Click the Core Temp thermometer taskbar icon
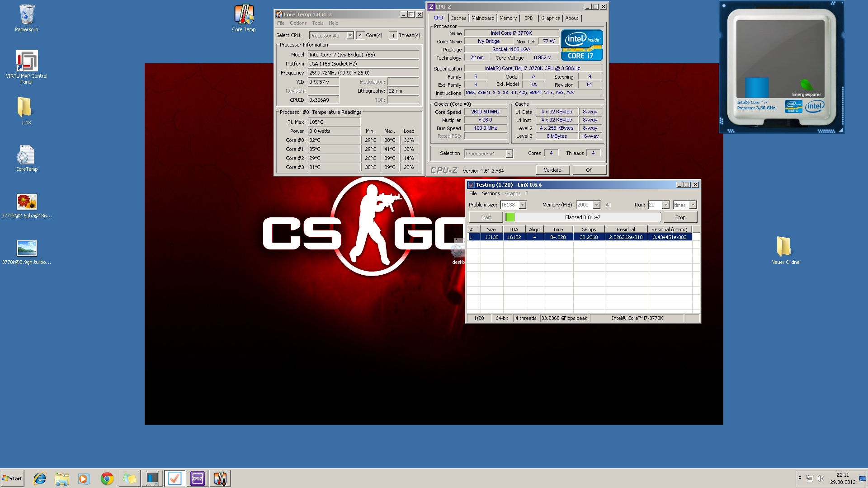The width and height of the screenshot is (868, 488). (220, 479)
